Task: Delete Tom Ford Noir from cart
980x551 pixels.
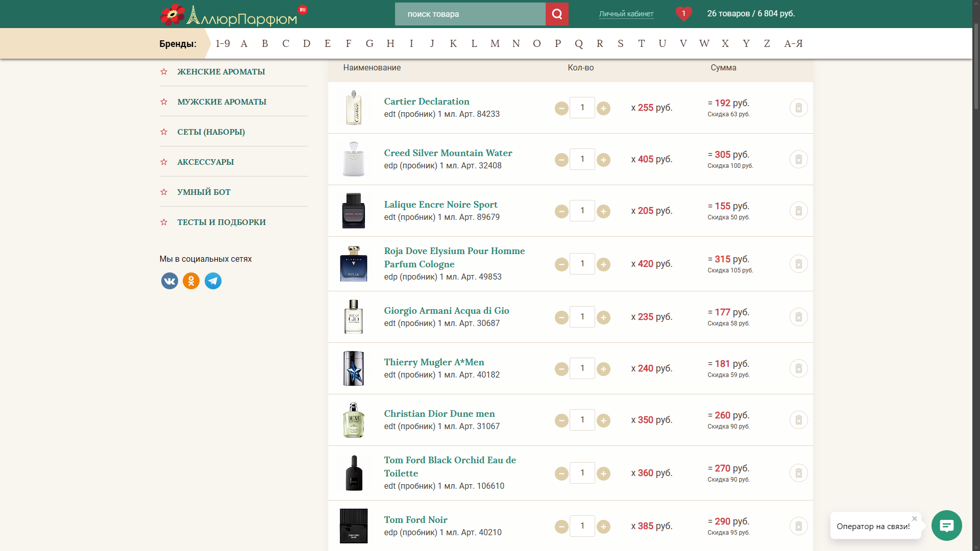Action: (799, 526)
